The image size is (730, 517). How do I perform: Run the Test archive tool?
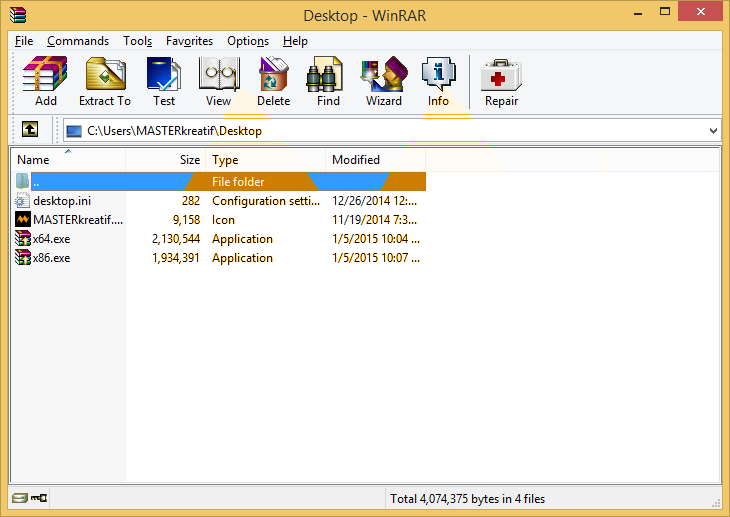(x=164, y=81)
